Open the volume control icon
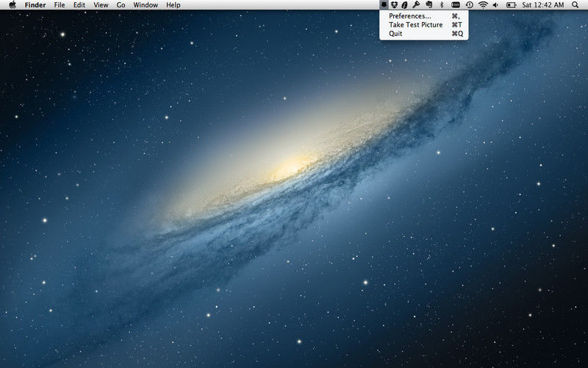The width and height of the screenshot is (588, 368). tap(495, 5)
